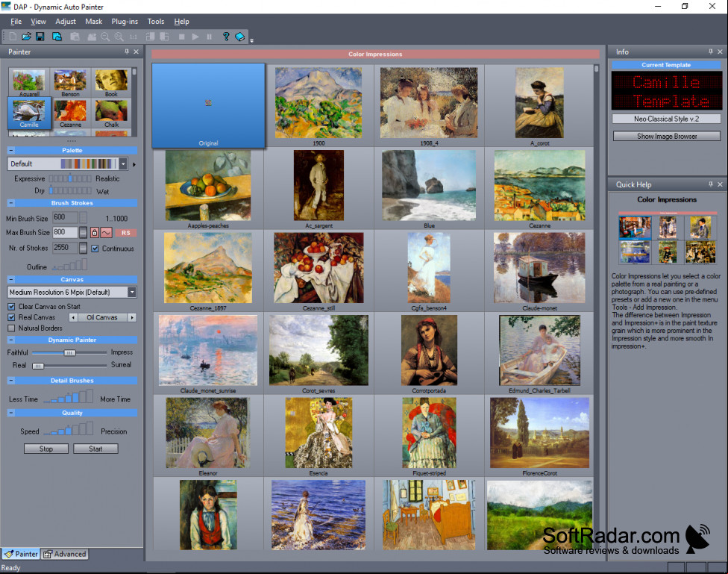
Task: Click the arrow right of palette dropdown
Action: 134,164
